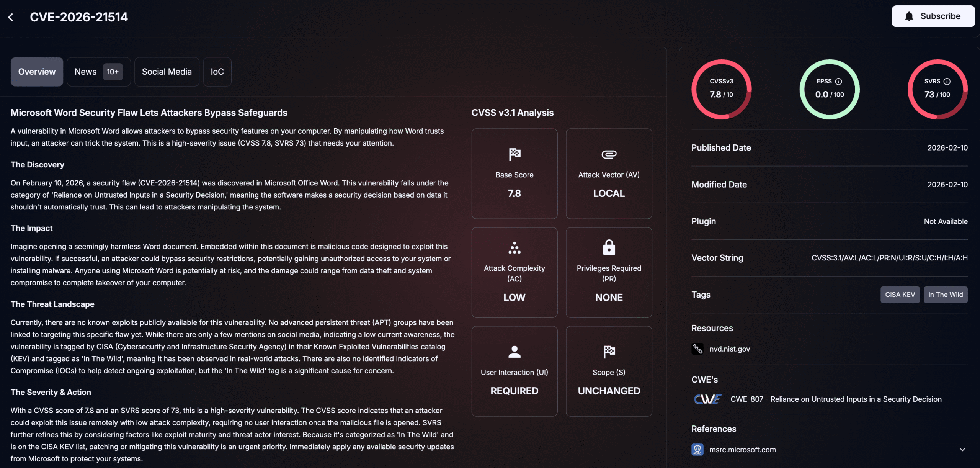Click the Privileges Required lock icon
The height and width of the screenshot is (468, 980).
(609, 247)
